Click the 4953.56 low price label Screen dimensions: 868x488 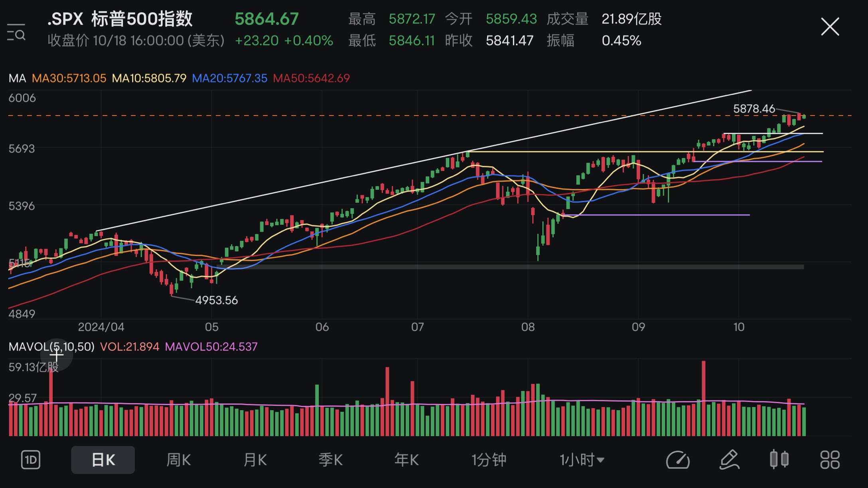(x=217, y=300)
